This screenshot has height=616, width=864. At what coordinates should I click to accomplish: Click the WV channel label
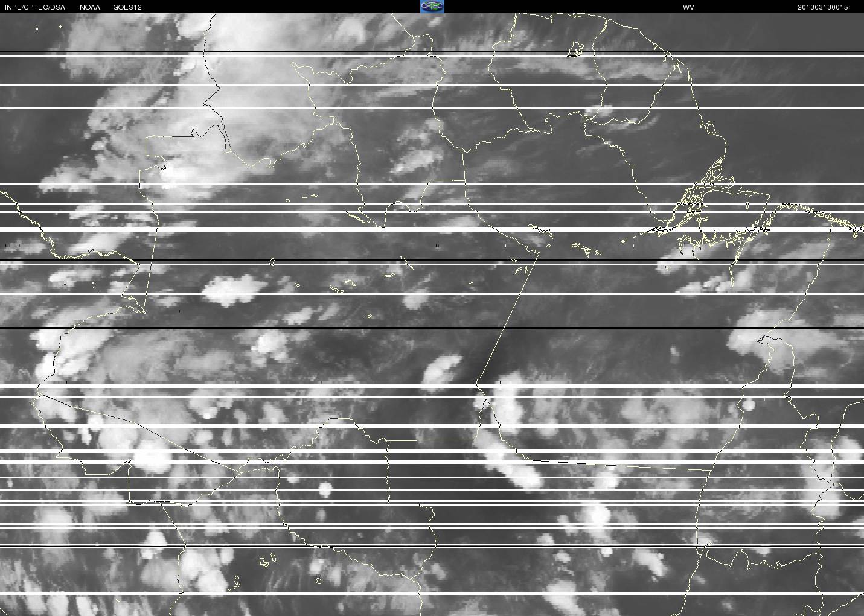tap(688, 7)
